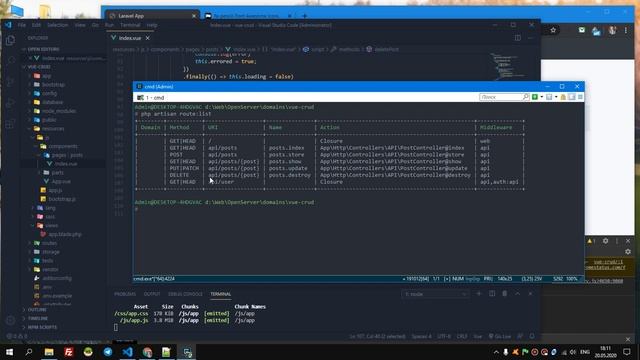
Task: Open Visual Studio Code from the taskbar
Action: [x=127, y=352]
